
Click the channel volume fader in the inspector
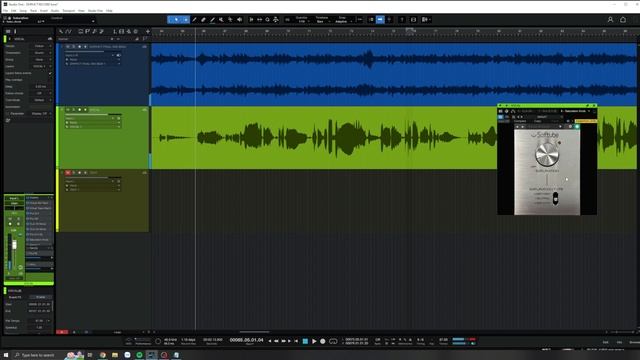point(14,245)
